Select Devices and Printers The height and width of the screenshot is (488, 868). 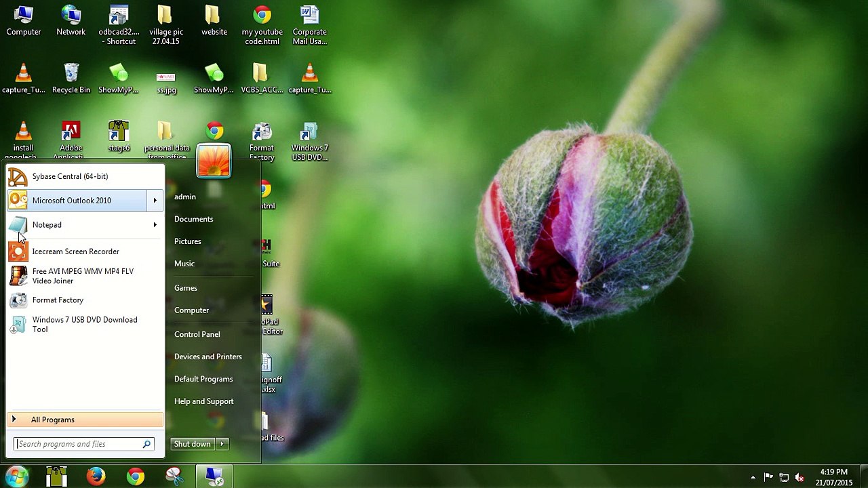(x=208, y=357)
